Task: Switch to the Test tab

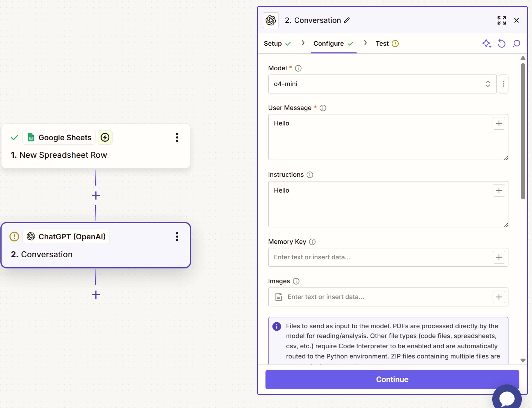Action: (387, 44)
